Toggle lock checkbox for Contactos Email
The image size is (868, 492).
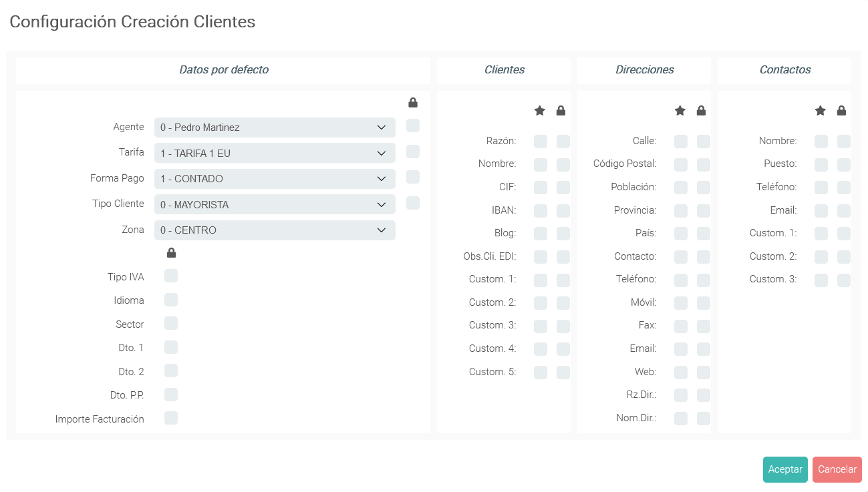pos(844,211)
